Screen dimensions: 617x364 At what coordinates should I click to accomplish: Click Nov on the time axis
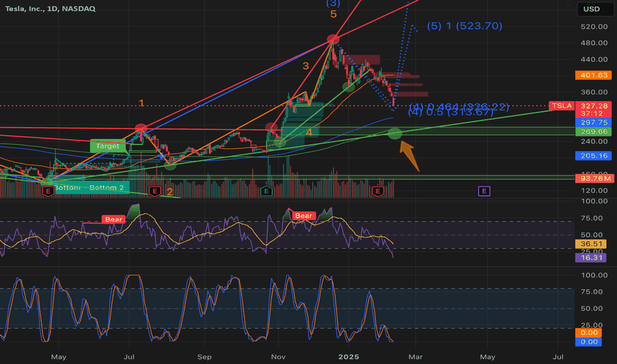[x=278, y=357]
